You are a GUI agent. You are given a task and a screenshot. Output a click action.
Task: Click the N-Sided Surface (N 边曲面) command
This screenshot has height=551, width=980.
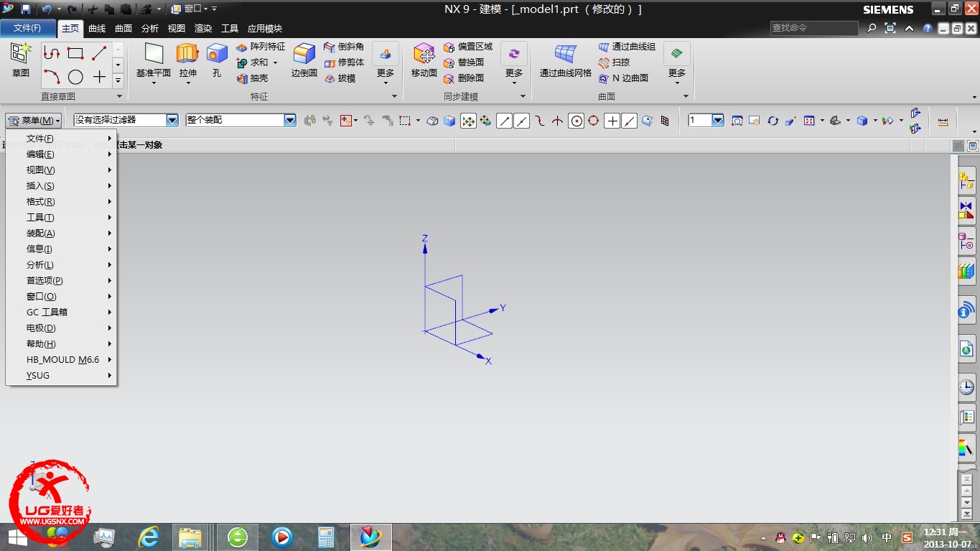[x=623, y=78]
